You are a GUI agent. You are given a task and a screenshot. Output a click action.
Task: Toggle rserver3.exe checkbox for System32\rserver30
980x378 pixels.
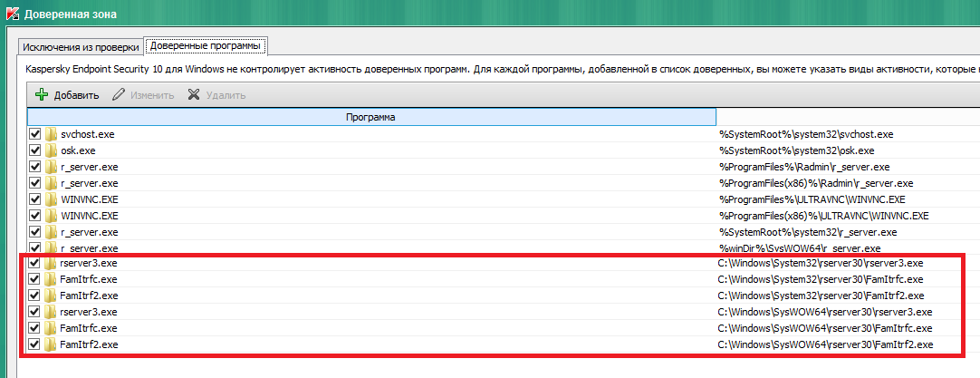[35, 263]
